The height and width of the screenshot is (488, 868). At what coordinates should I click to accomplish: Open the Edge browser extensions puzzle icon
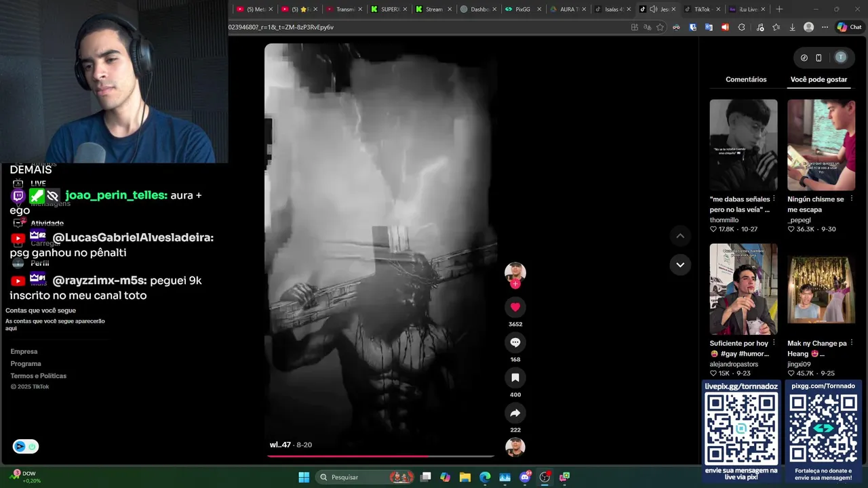tap(741, 27)
